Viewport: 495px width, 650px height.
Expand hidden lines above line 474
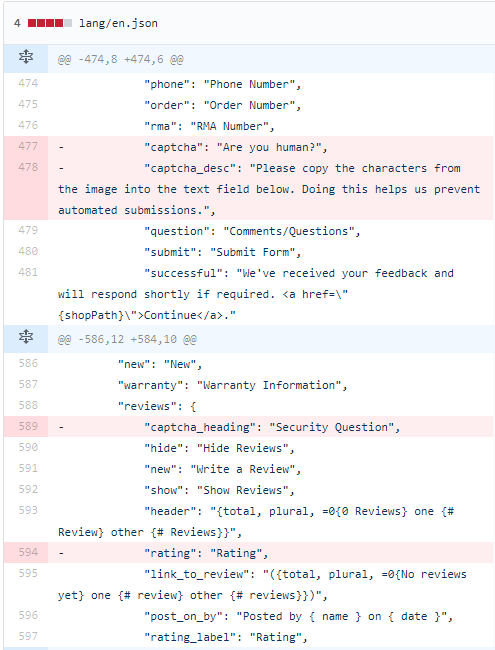(x=26, y=57)
